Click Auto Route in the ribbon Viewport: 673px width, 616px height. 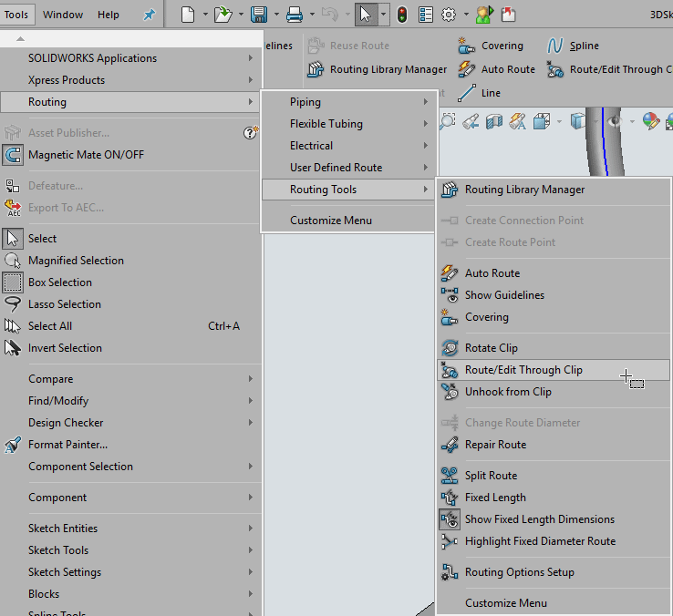coord(497,69)
